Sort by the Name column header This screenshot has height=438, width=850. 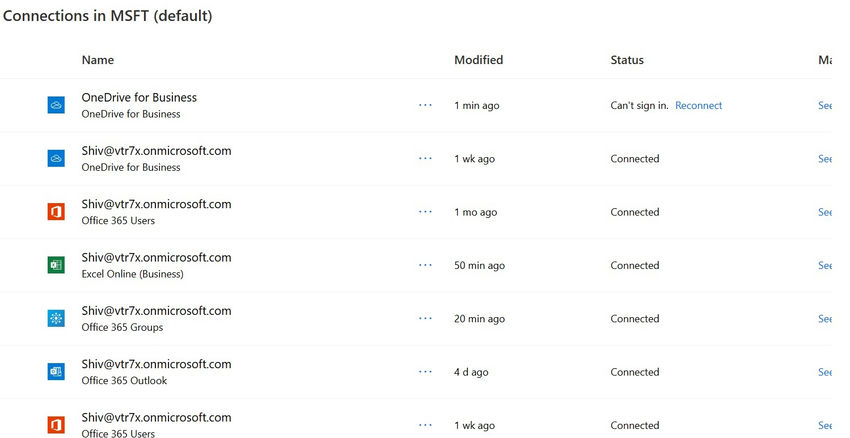point(98,60)
